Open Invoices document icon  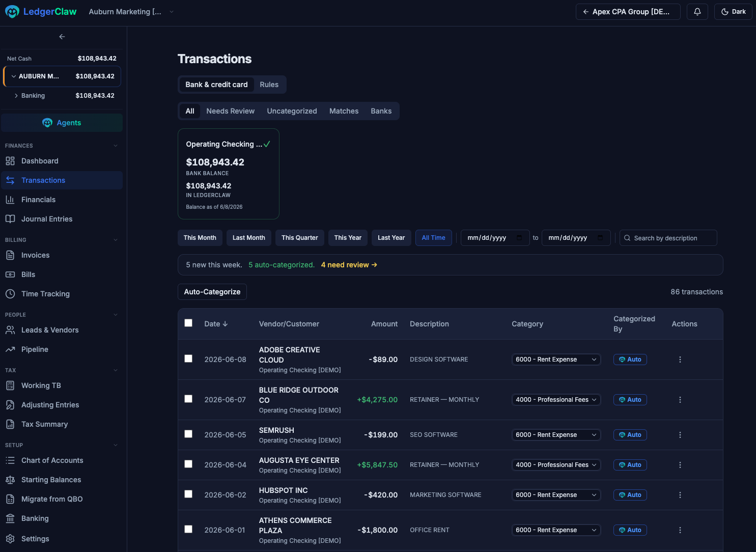click(x=10, y=255)
